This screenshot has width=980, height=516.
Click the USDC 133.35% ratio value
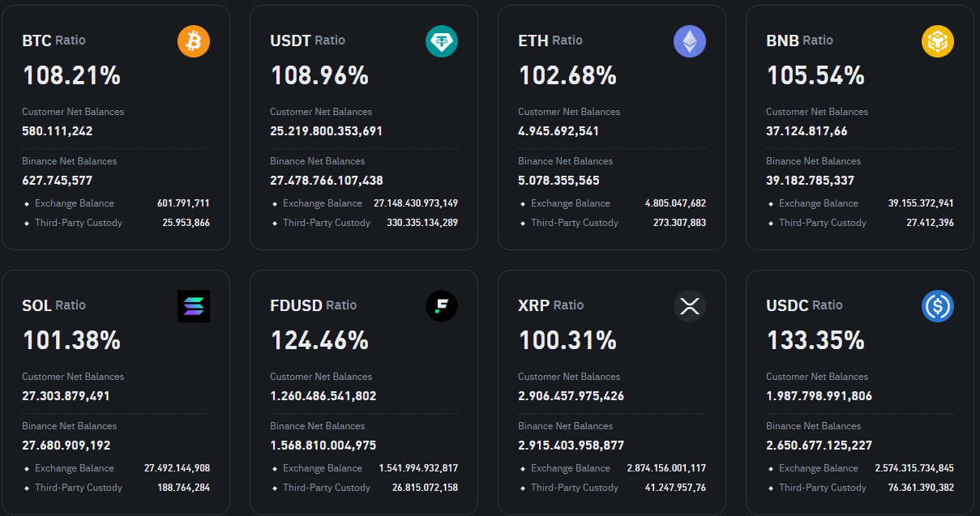(815, 340)
